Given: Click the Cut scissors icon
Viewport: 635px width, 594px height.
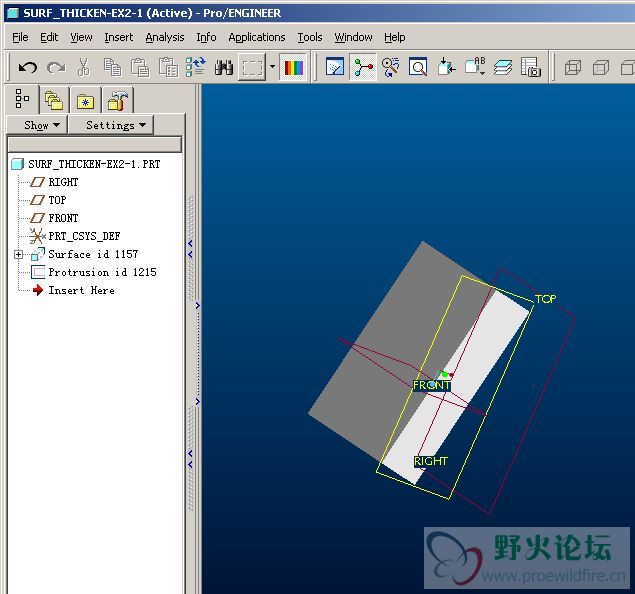Looking at the screenshot, I should click(83, 67).
